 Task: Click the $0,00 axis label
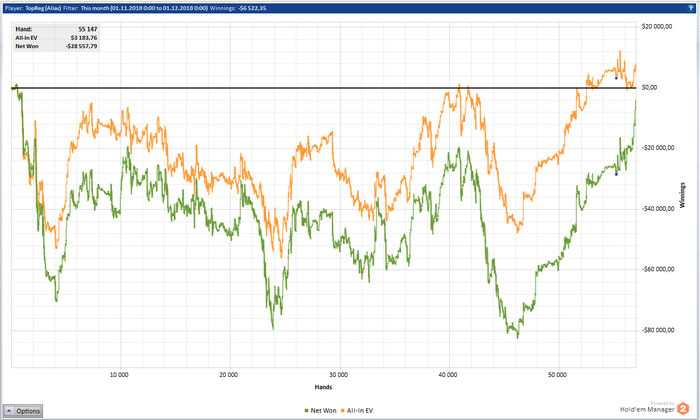tap(649, 87)
